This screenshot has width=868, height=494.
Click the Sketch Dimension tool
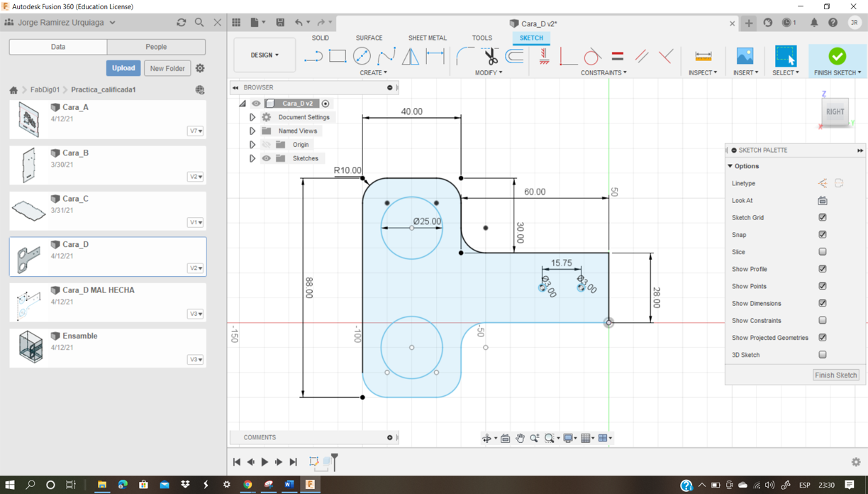(435, 56)
